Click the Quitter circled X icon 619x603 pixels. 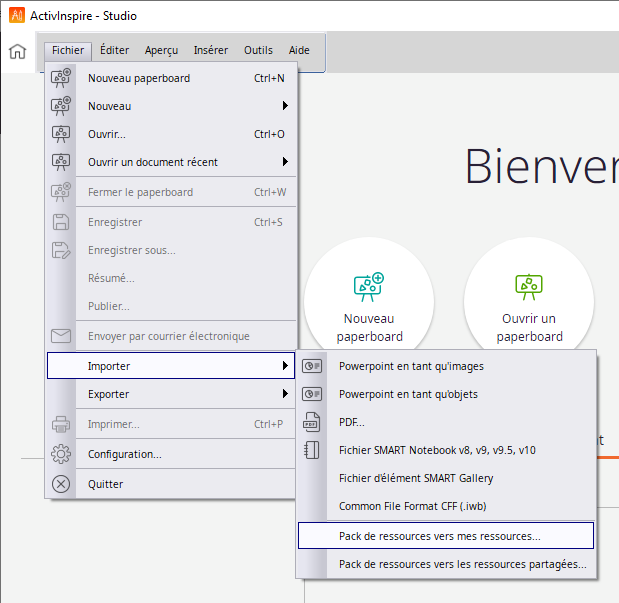(x=61, y=484)
